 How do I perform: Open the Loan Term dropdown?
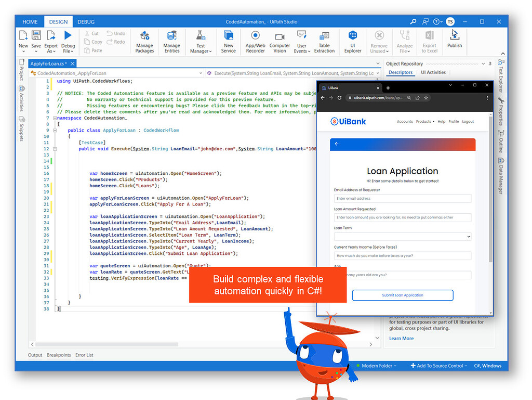[403, 237]
